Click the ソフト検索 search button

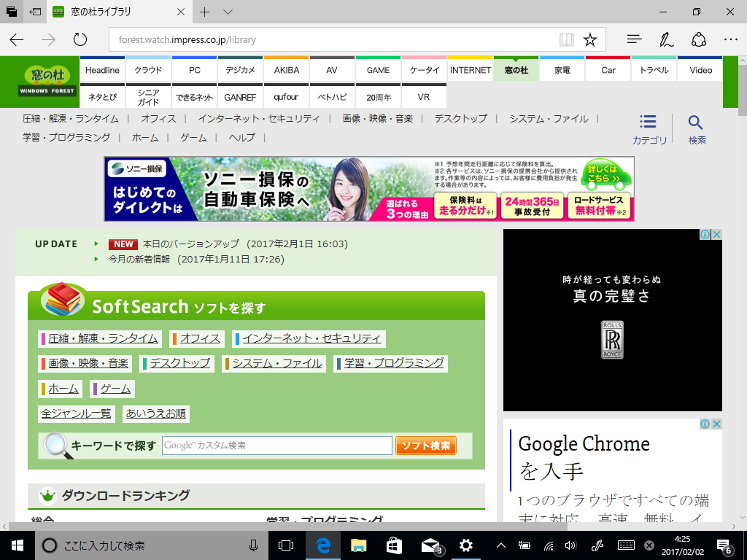pyautogui.click(x=425, y=445)
